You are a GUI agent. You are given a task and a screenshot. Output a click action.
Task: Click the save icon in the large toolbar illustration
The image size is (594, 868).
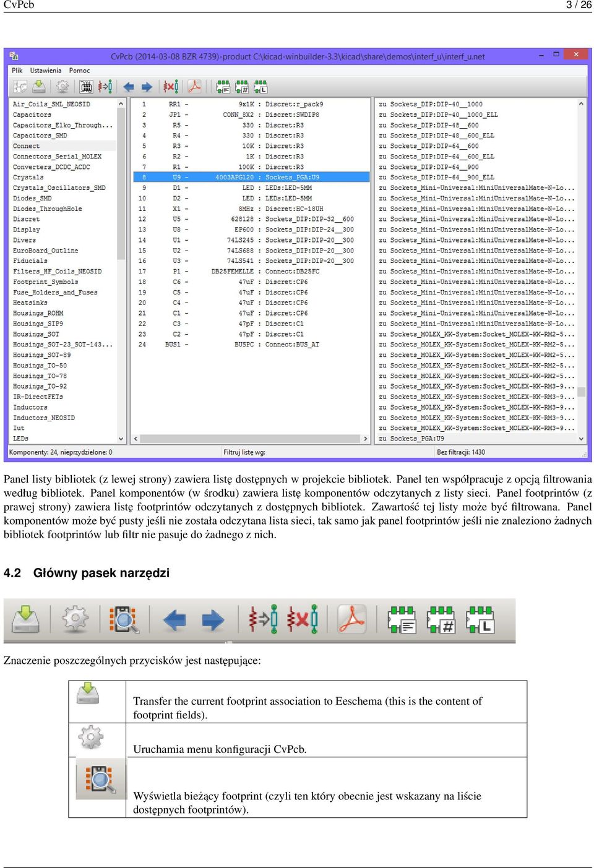point(25,619)
